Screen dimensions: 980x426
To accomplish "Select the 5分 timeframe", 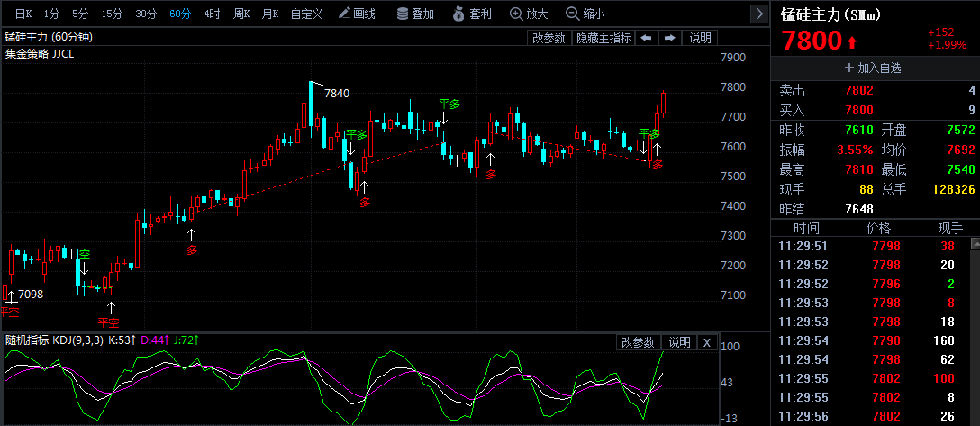I will [80, 14].
